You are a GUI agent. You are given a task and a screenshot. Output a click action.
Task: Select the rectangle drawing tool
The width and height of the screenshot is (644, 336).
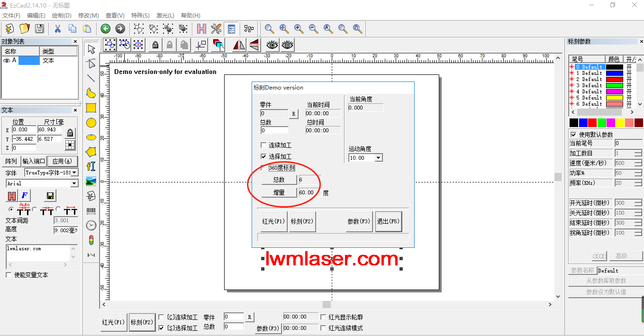91,108
